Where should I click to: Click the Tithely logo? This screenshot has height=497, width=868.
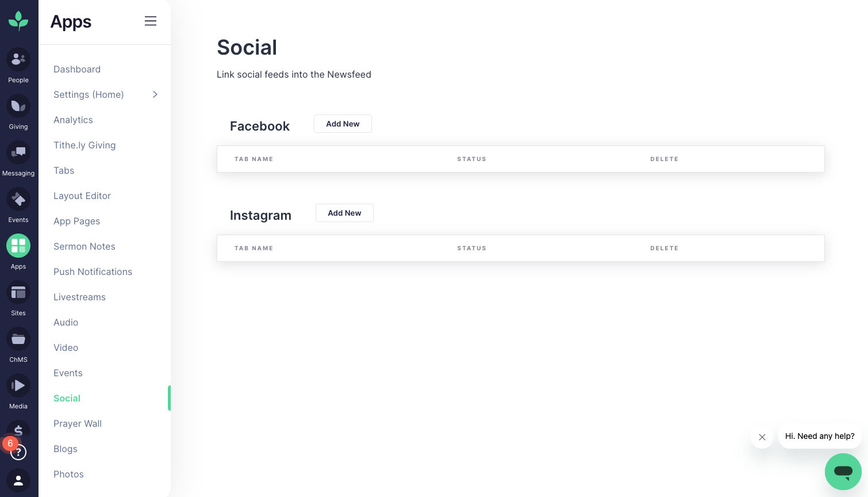coord(18,21)
